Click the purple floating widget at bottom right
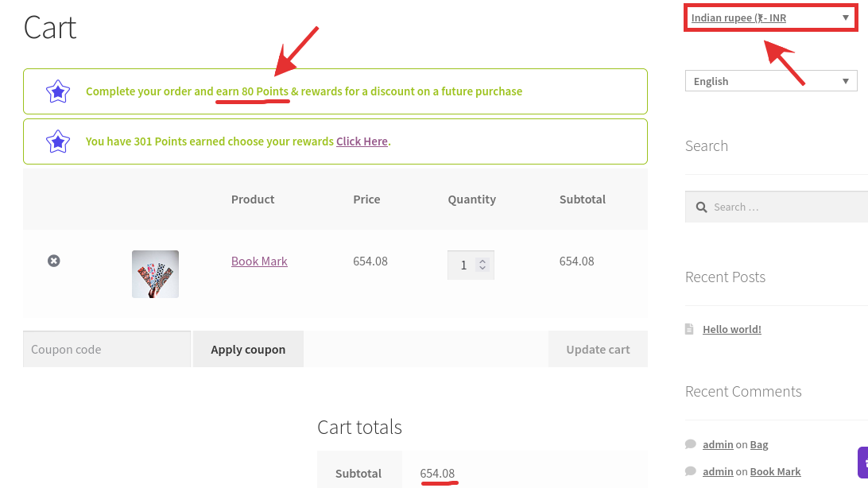This screenshot has width=868, height=488. [863, 461]
